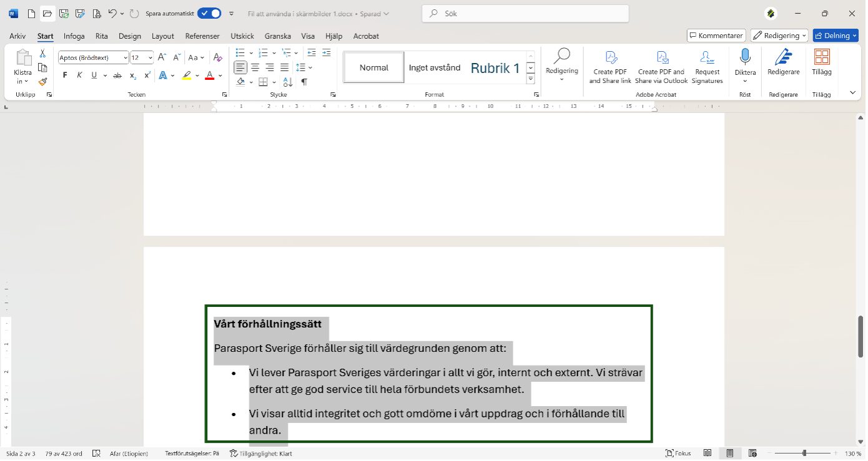The width and height of the screenshot is (868, 461).
Task: Open spelling check icon in status bar
Action: point(96,454)
